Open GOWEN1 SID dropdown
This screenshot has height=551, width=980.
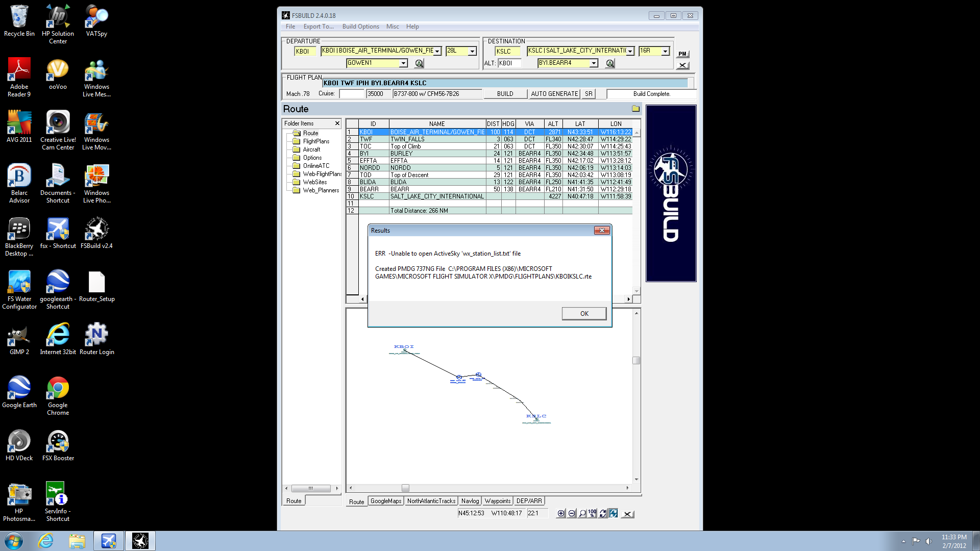[403, 63]
